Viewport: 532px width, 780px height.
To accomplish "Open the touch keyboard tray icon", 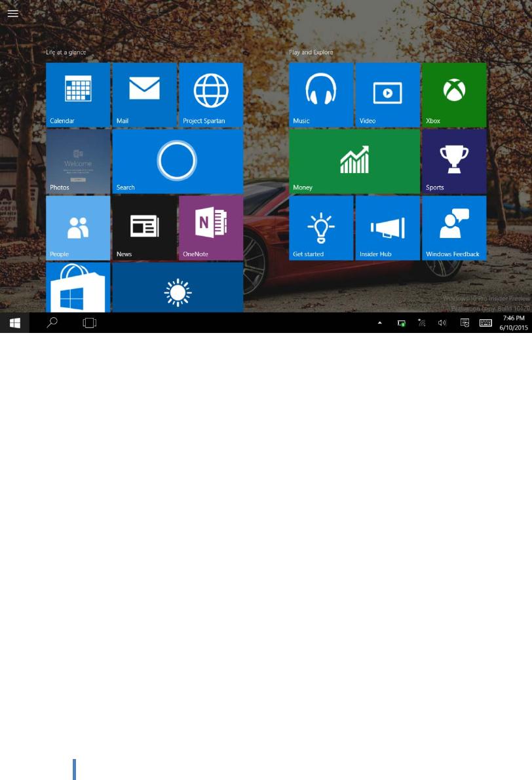I will click(x=485, y=323).
